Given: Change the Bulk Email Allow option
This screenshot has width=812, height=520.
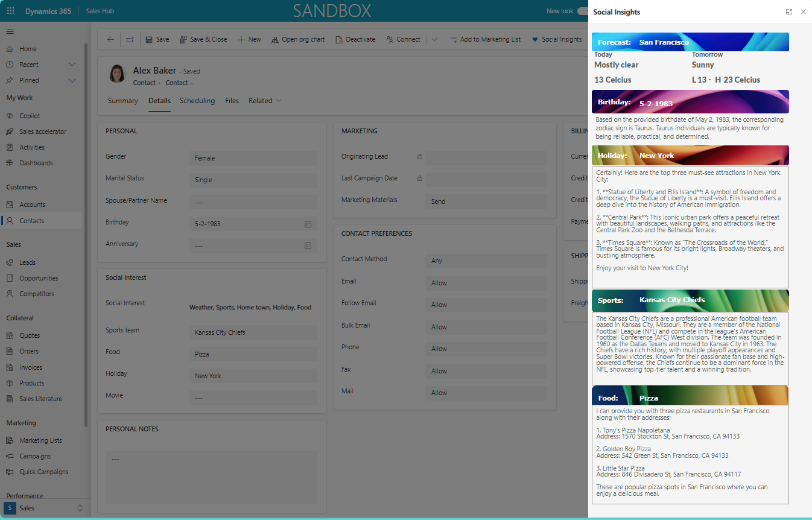Looking at the screenshot, I should 486,327.
